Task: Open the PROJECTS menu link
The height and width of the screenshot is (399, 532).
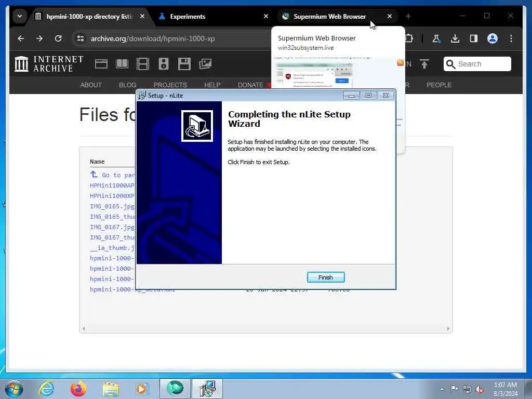Action: 170,85
